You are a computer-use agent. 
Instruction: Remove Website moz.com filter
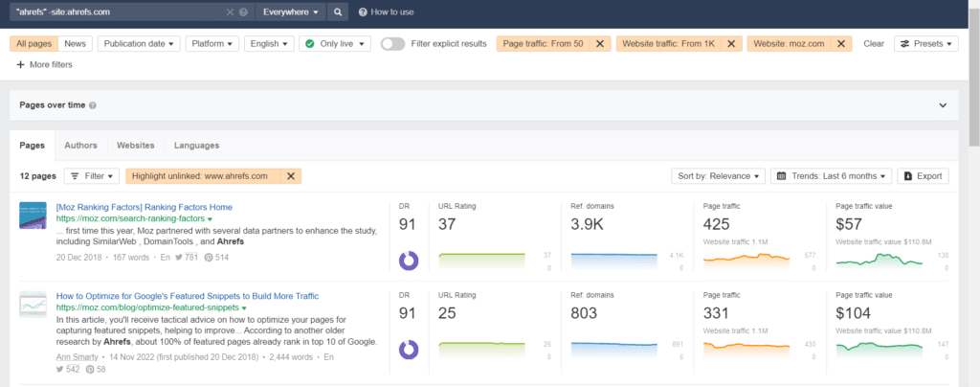840,44
